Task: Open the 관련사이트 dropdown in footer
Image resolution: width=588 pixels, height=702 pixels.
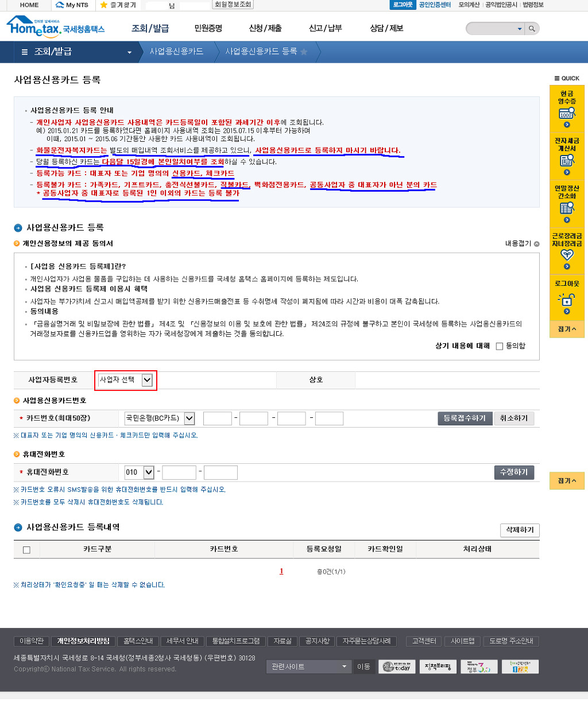Action: [310, 666]
